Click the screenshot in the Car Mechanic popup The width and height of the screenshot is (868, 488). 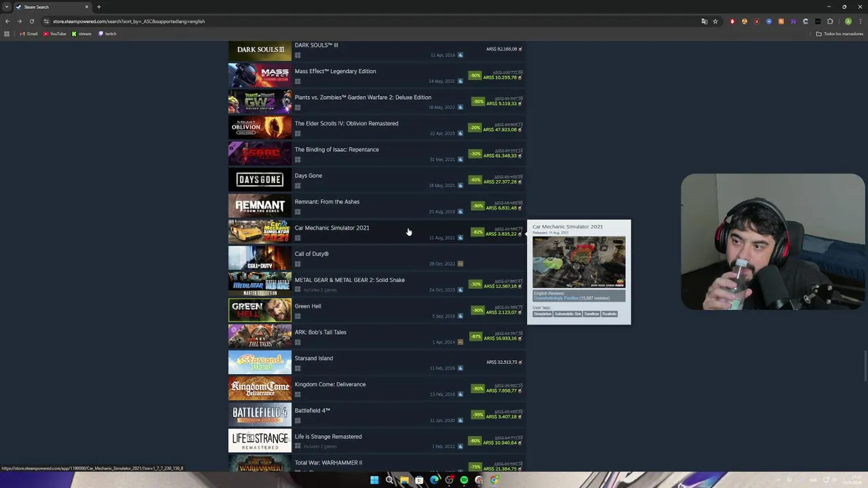(x=578, y=262)
